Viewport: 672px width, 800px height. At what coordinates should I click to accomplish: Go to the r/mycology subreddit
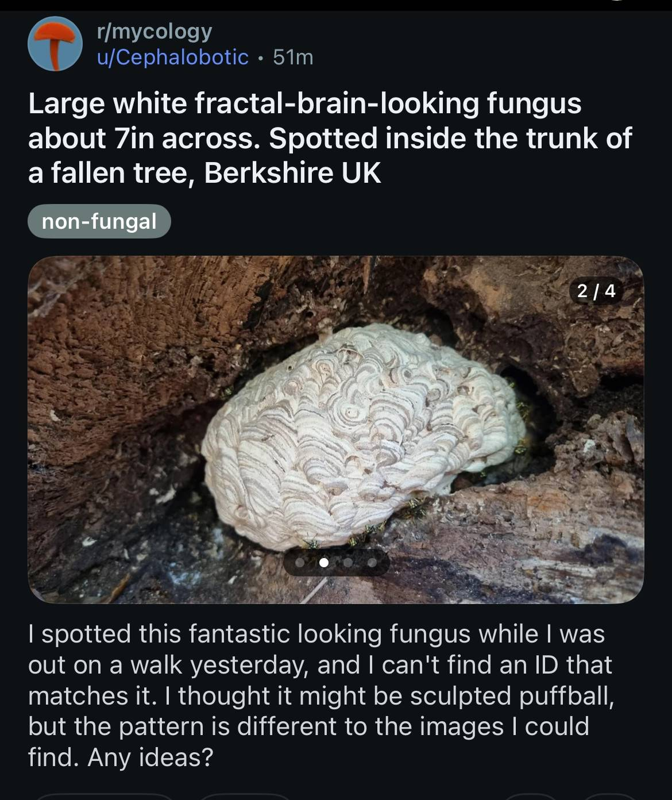pyautogui.click(x=155, y=31)
